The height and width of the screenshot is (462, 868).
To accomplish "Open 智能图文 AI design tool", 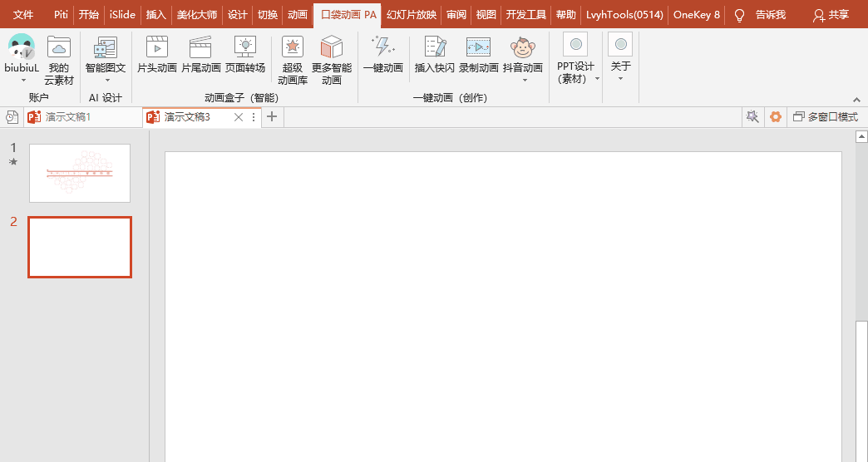I will (x=106, y=54).
